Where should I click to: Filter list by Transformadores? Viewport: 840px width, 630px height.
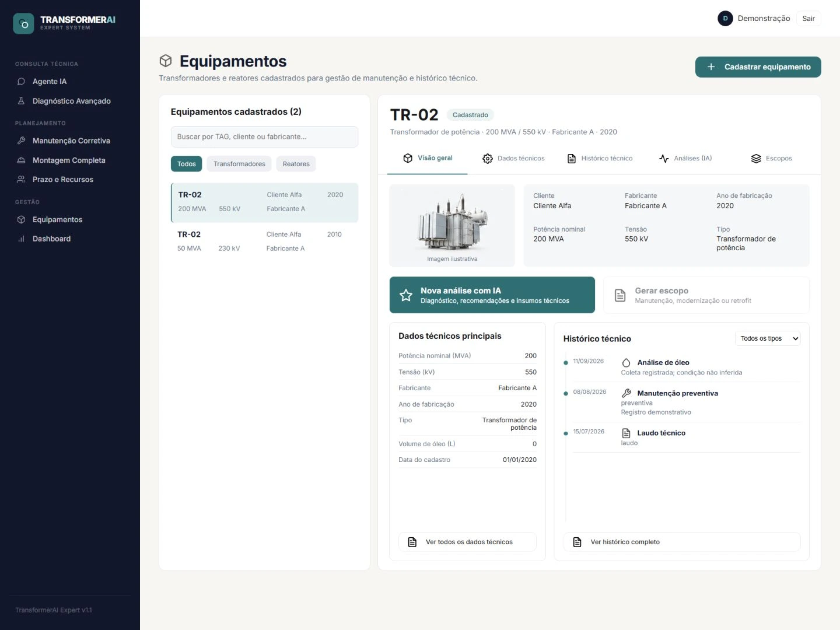(x=239, y=164)
